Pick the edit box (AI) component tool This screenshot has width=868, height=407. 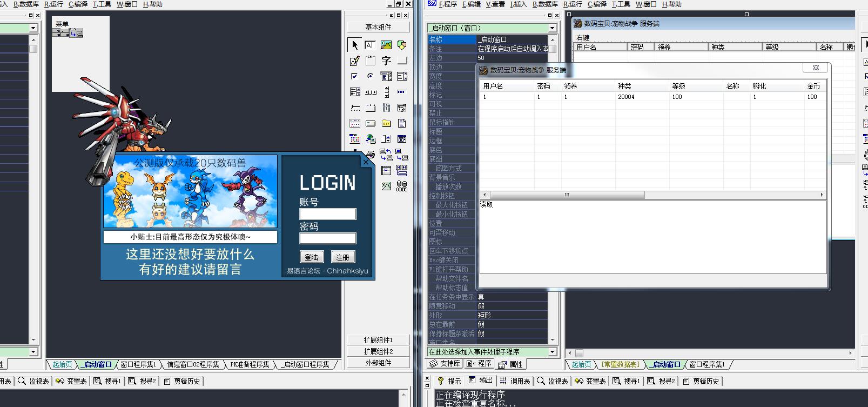[x=370, y=45]
